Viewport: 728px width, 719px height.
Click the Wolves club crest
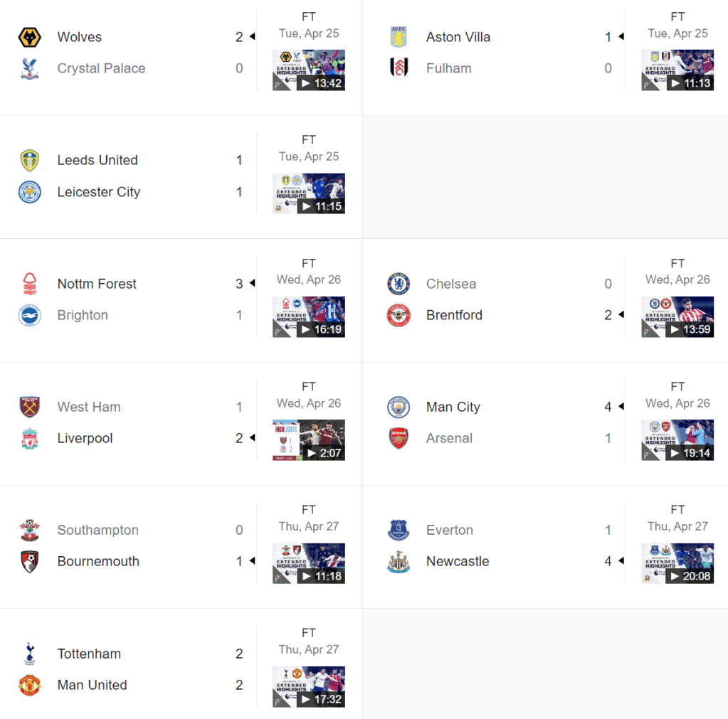click(x=29, y=37)
